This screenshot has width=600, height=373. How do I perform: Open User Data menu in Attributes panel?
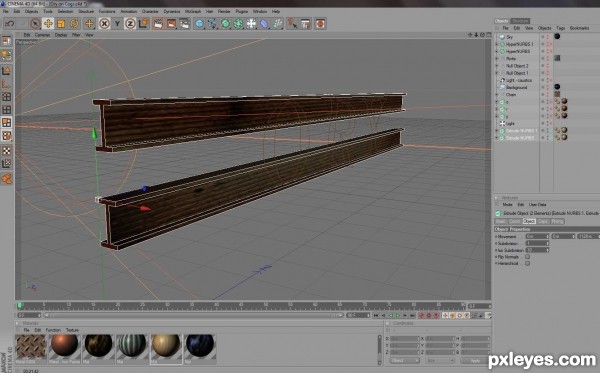(x=538, y=205)
